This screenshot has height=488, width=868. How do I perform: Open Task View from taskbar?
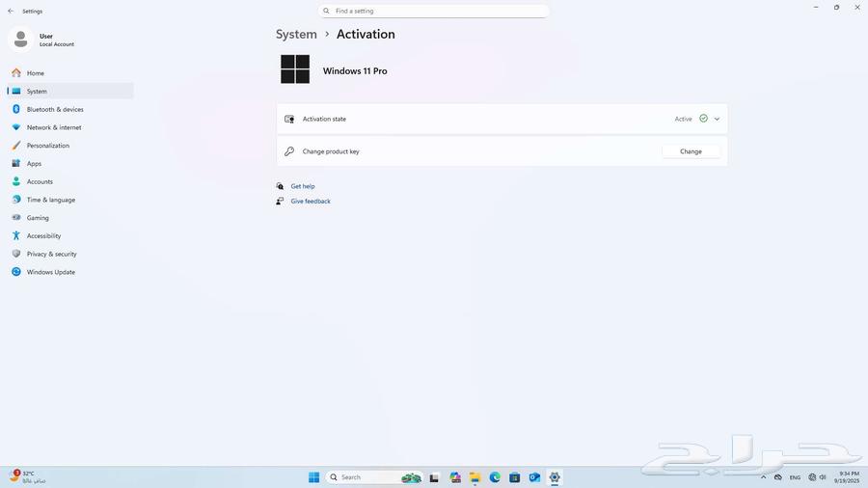(434, 477)
